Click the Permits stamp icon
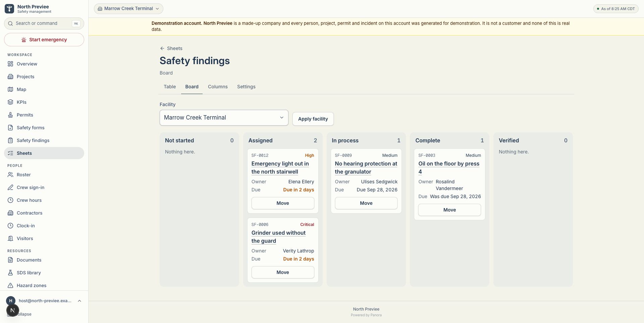 click(10, 115)
